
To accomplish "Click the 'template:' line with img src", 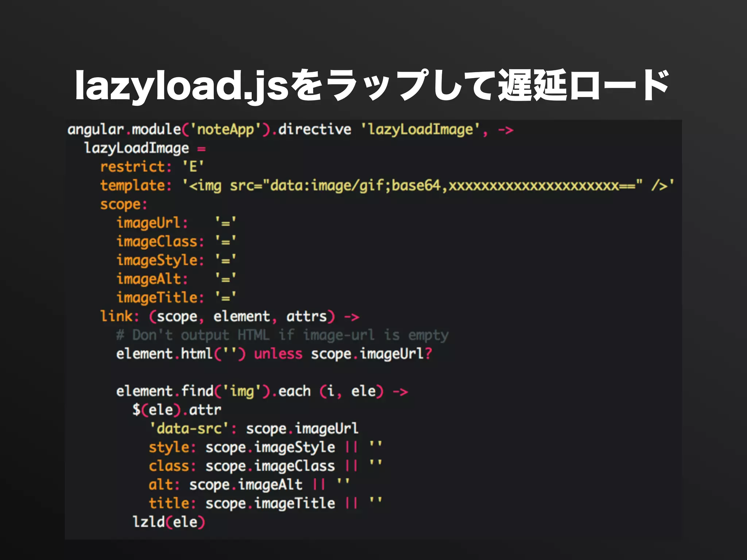I will pyautogui.click(x=387, y=186).
